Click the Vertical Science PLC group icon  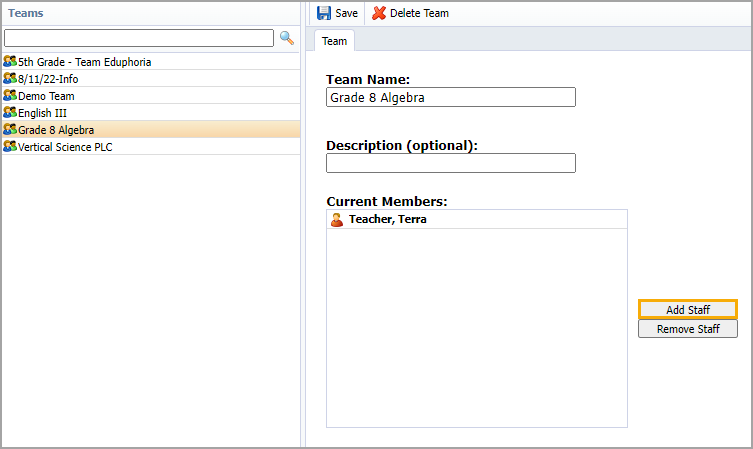[10, 147]
